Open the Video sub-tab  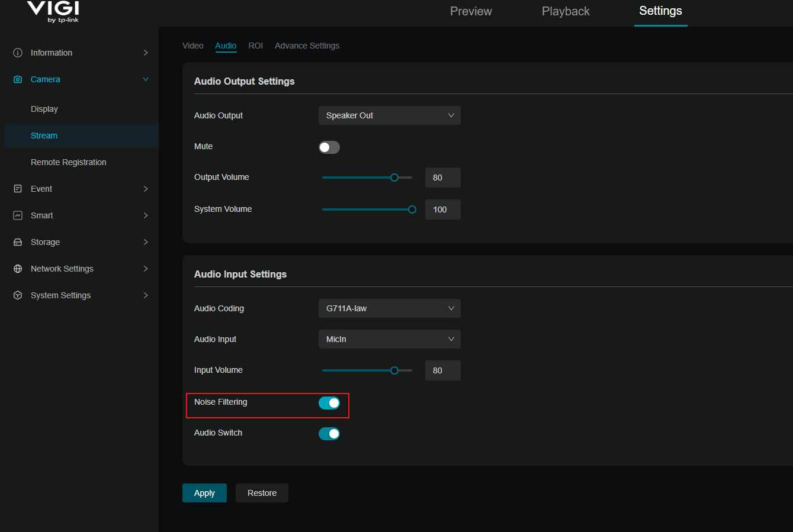pyautogui.click(x=193, y=46)
